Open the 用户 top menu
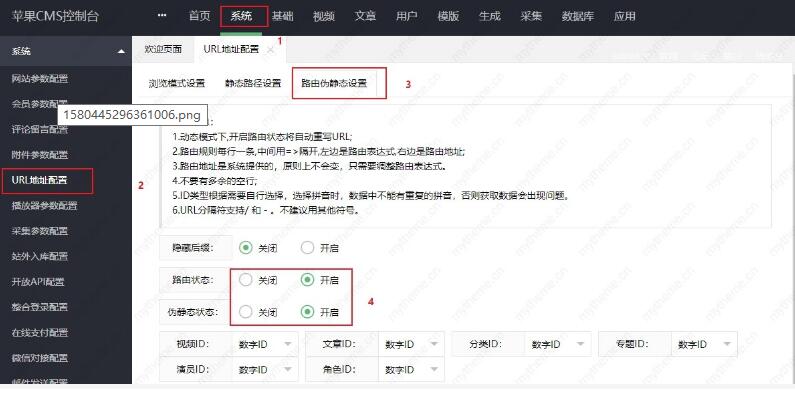This screenshot has width=795, height=398. (407, 16)
